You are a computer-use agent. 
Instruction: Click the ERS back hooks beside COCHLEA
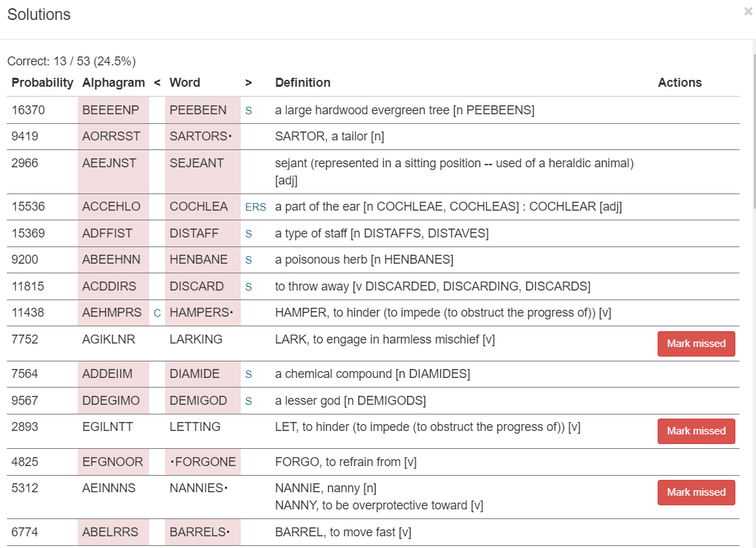click(x=255, y=207)
